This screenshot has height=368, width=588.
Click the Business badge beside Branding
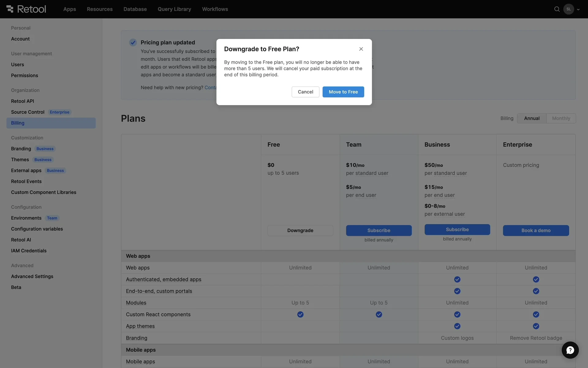click(x=45, y=149)
